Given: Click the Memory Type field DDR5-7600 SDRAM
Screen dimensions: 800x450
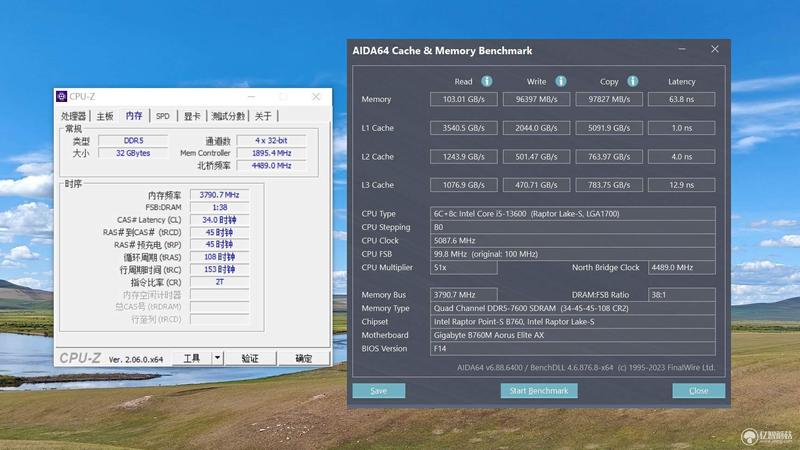Looking at the screenshot, I should click(x=572, y=308).
